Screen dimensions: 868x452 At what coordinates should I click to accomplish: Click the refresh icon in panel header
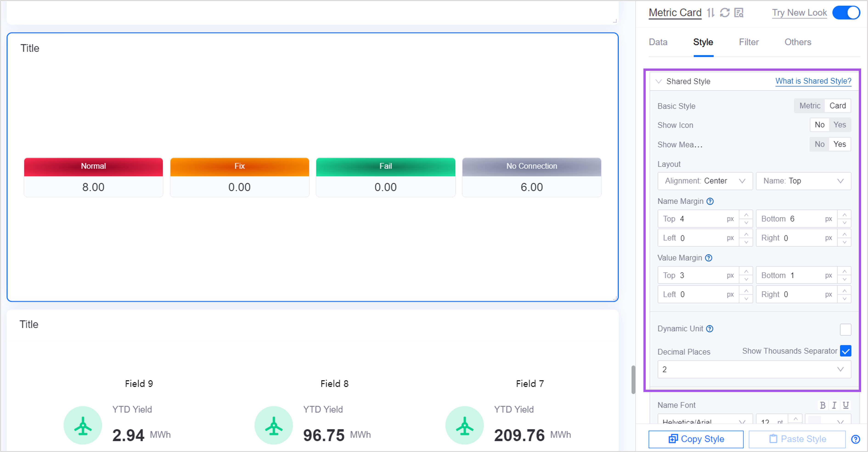coord(724,13)
